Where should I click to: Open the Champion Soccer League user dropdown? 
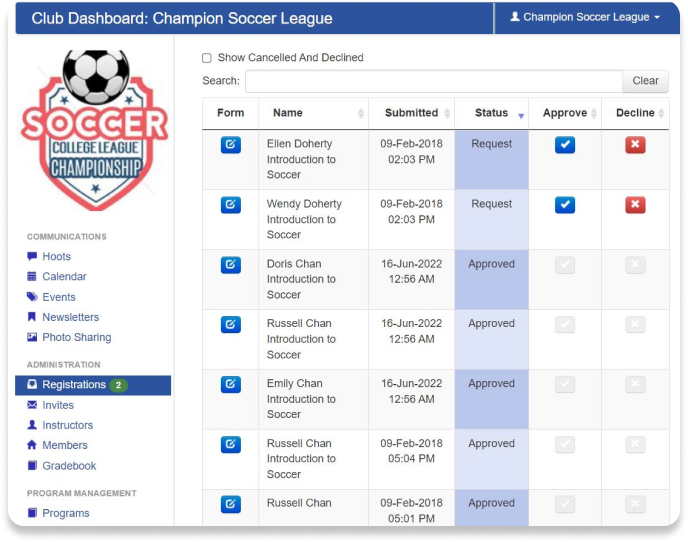(585, 17)
